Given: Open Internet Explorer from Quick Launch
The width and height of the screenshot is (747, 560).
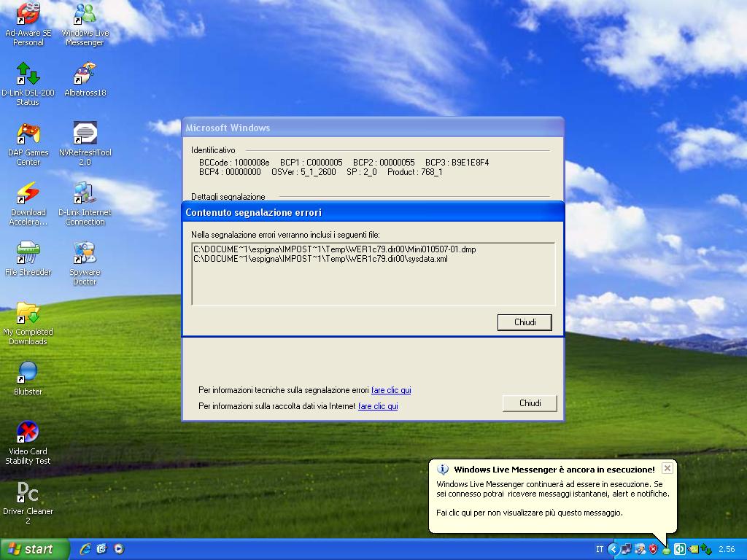Looking at the screenshot, I should coord(86,549).
